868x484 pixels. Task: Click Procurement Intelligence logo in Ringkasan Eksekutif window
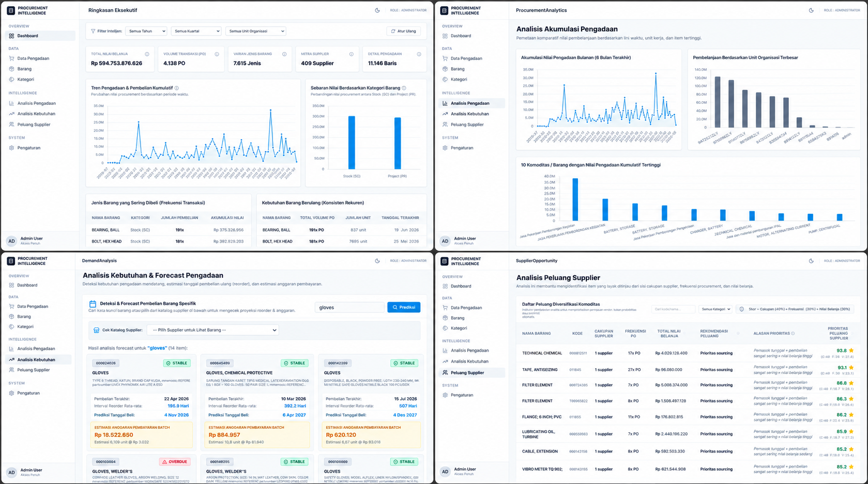(11, 10)
